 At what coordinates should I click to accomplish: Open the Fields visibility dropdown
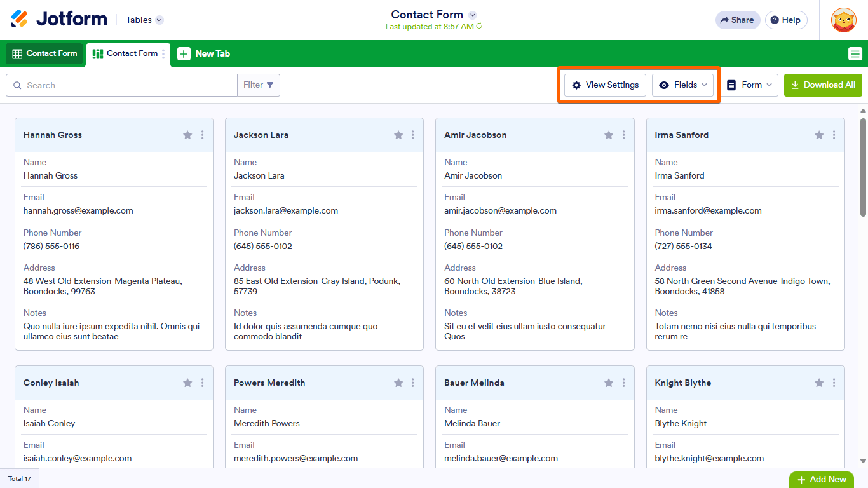coord(682,85)
